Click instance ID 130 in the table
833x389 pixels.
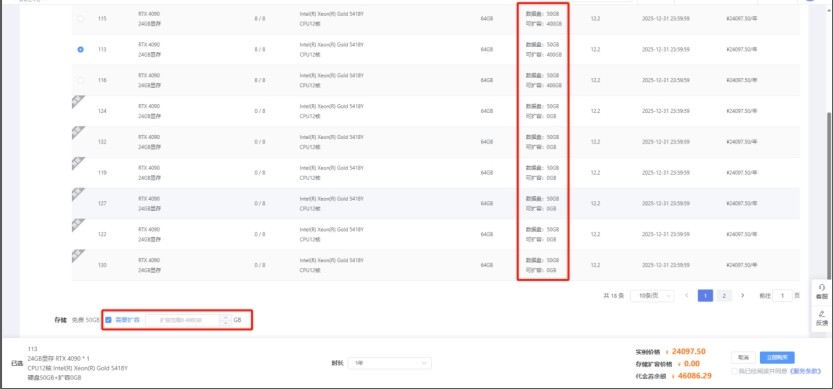102,265
